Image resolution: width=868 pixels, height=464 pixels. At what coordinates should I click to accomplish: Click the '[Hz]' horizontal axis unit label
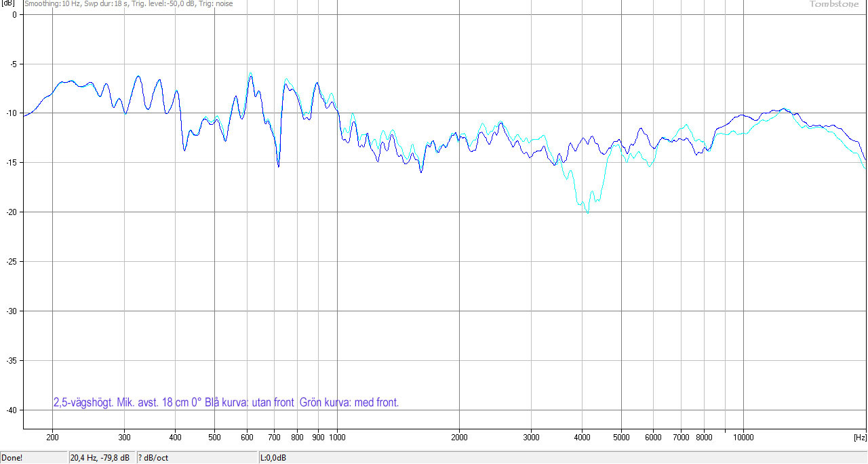point(860,438)
